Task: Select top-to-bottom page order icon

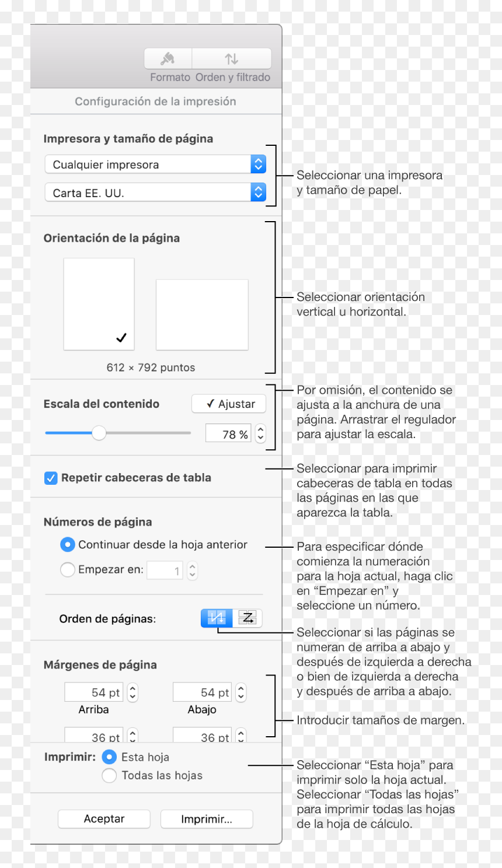Action: [217, 618]
